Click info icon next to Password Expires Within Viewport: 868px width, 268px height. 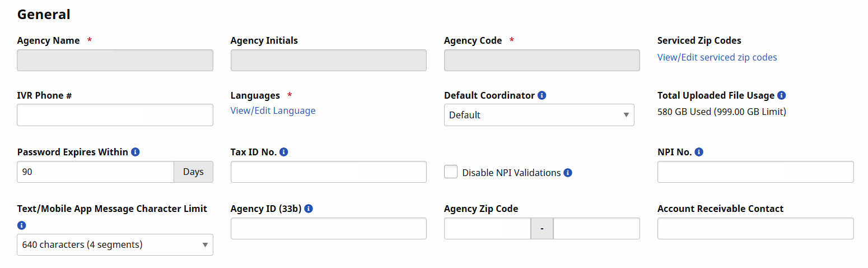135,152
